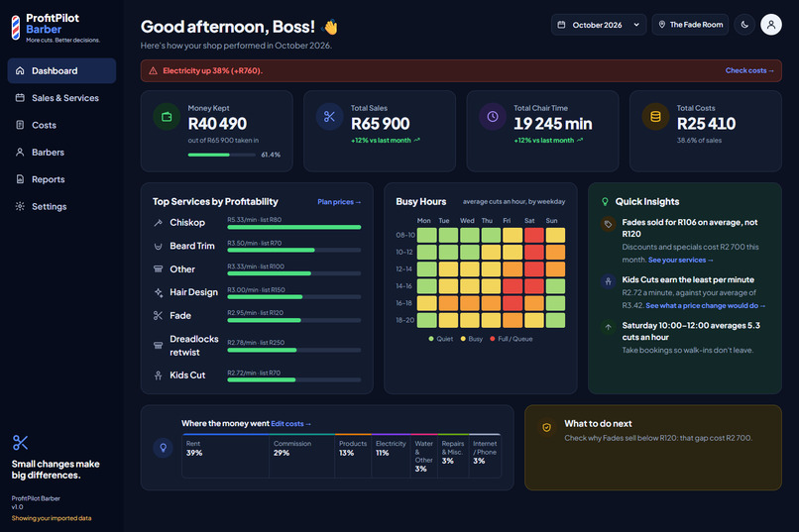This screenshot has width=799, height=532.
Task: Click the Kids Cut profitability bar
Action: tap(294, 379)
